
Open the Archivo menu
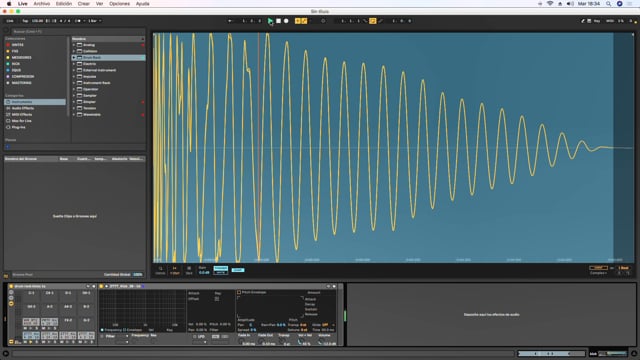tap(42, 4)
